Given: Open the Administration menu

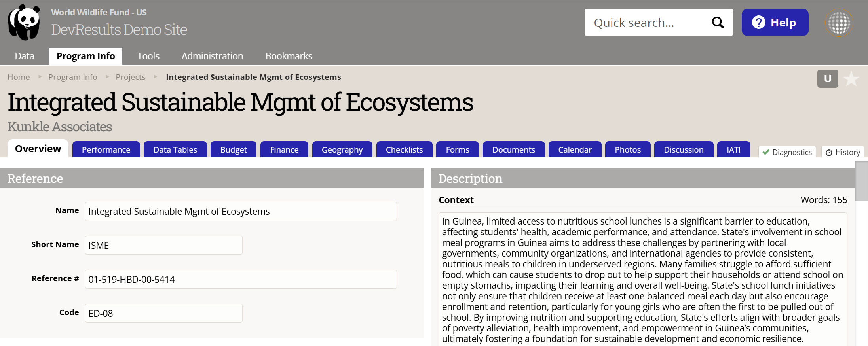Looking at the screenshot, I should [x=212, y=56].
